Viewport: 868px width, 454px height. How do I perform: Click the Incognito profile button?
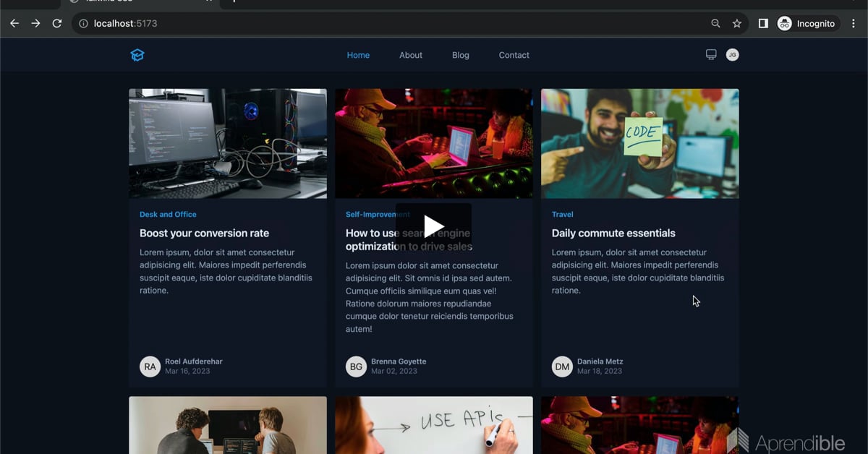click(808, 23)
